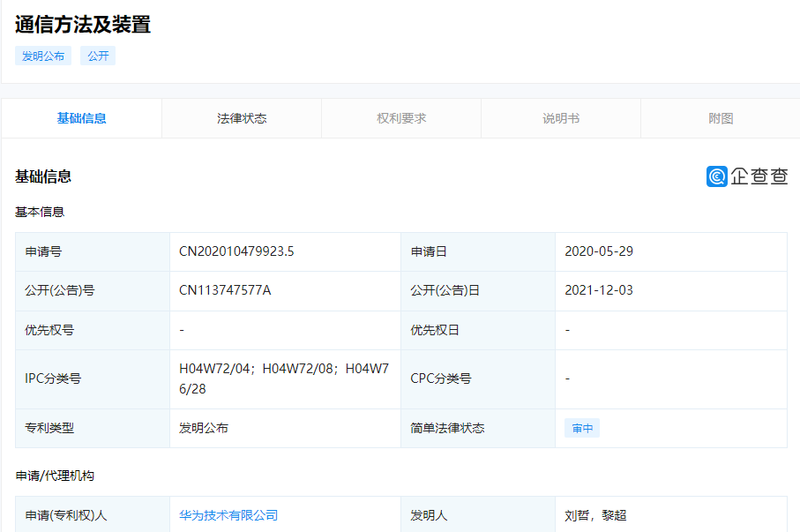The width and height of the screenshot is (800, 532).
Task: Click the 审中 legal status badge
Action: tap(582, 429)
